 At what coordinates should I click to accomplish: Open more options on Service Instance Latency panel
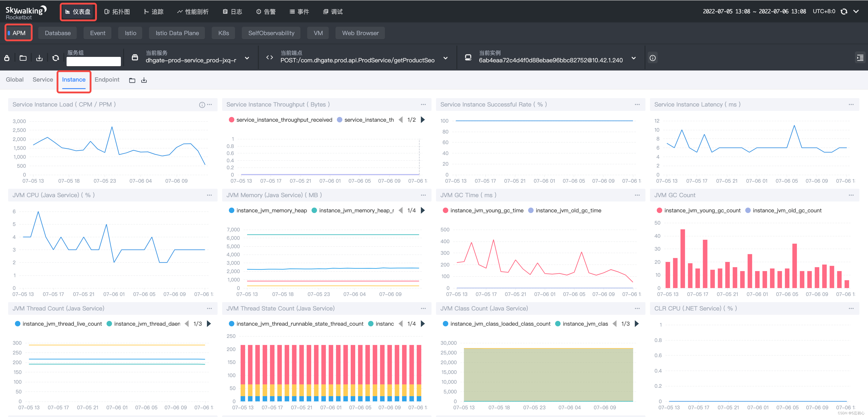[851, 104]
